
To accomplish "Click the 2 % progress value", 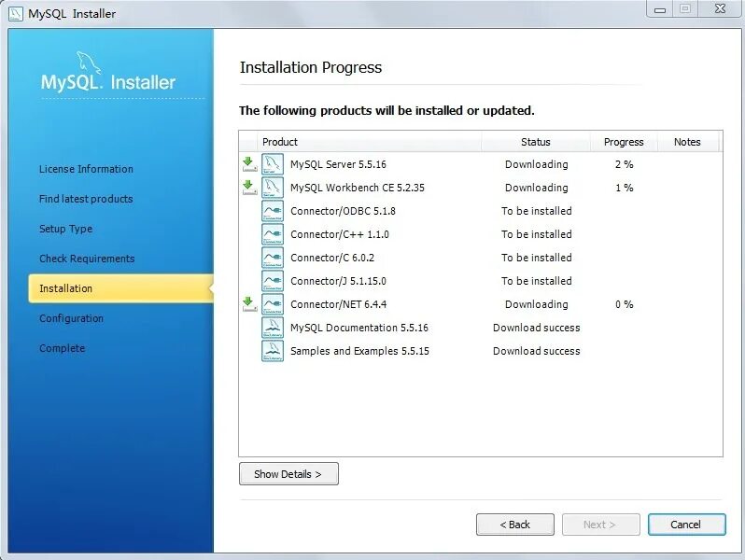I will click(624, 164).
